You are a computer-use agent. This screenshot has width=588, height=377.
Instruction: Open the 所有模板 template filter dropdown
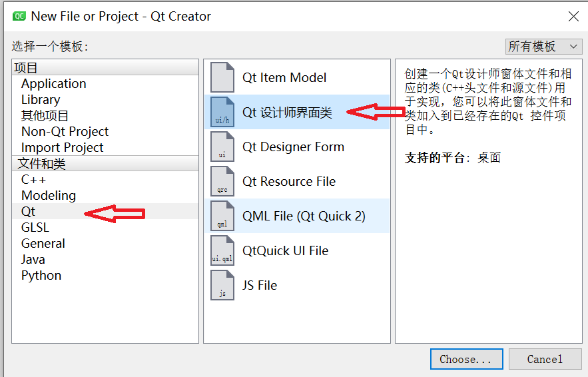click(x=543, y=47)
